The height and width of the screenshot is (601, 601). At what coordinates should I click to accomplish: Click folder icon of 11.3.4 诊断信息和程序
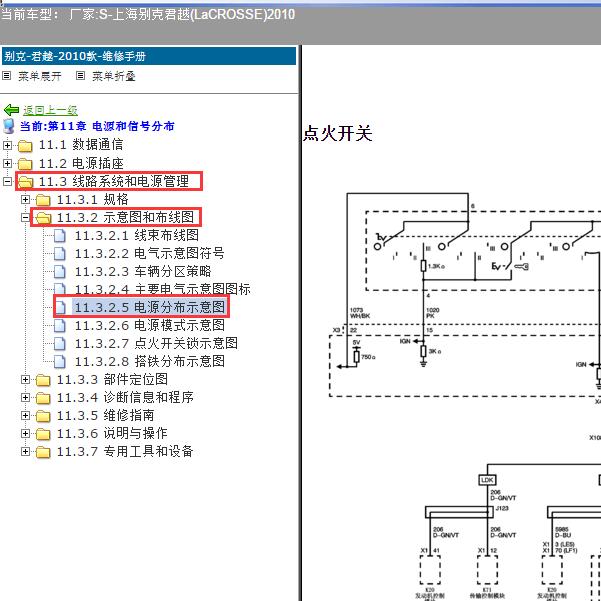tap(43, 398)
